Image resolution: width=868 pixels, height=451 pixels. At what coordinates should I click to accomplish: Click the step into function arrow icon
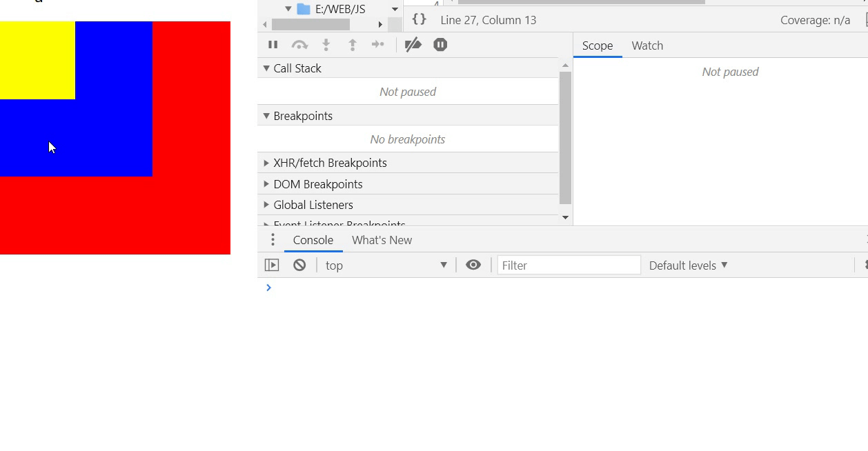click(326, 45)
